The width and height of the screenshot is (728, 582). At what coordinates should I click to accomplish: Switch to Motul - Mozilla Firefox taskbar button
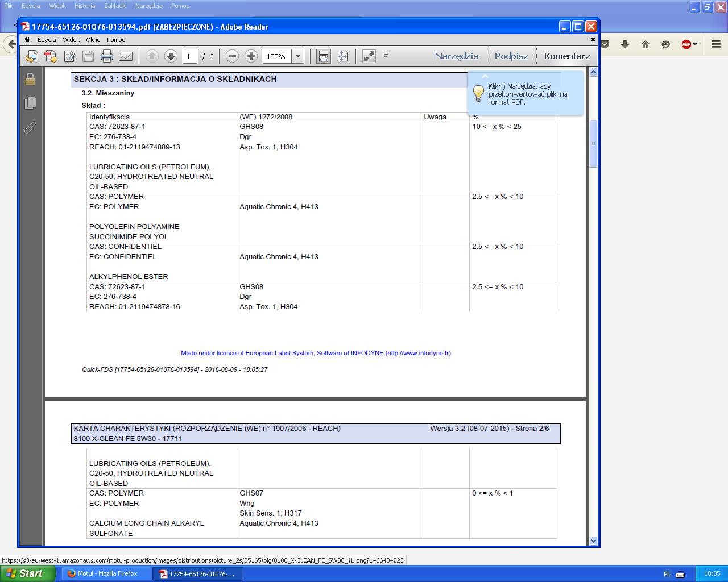pyautogui.click(x=106, y=573)
